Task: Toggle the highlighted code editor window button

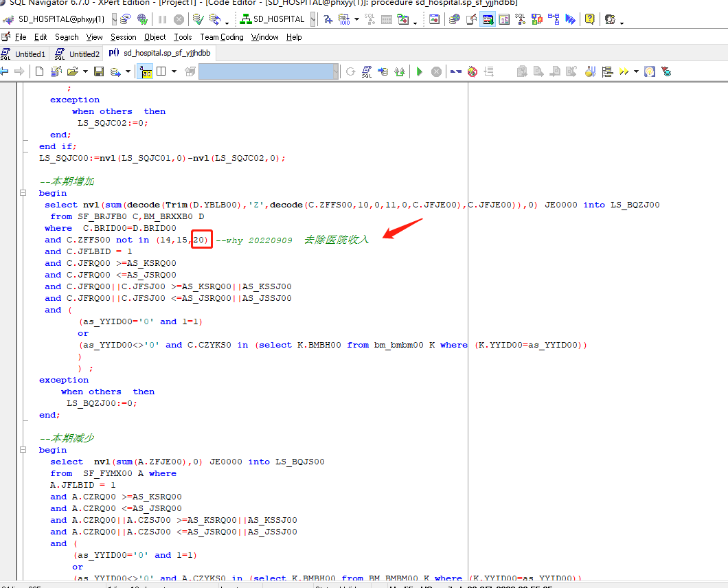Action: (x=488, y=19)
